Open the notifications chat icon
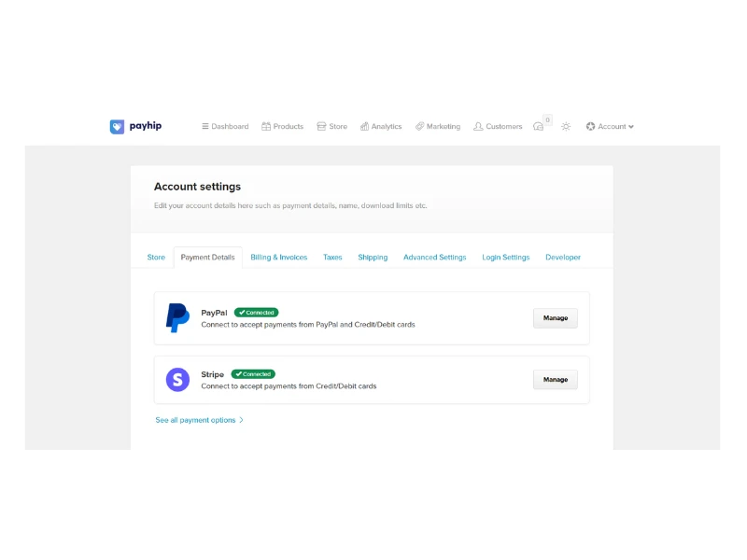This screenshot has width=747, height=560. [x=539, y=127]
